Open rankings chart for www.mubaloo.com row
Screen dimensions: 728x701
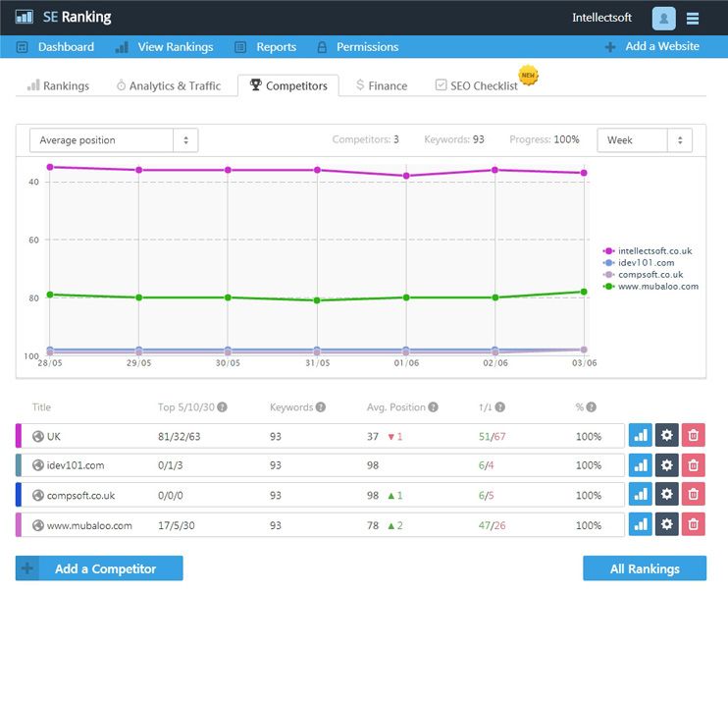pyautogui.click(x=641, y=524)
